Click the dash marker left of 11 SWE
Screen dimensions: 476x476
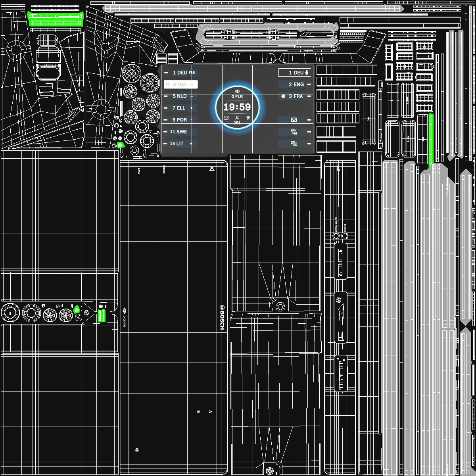point(165,132)
